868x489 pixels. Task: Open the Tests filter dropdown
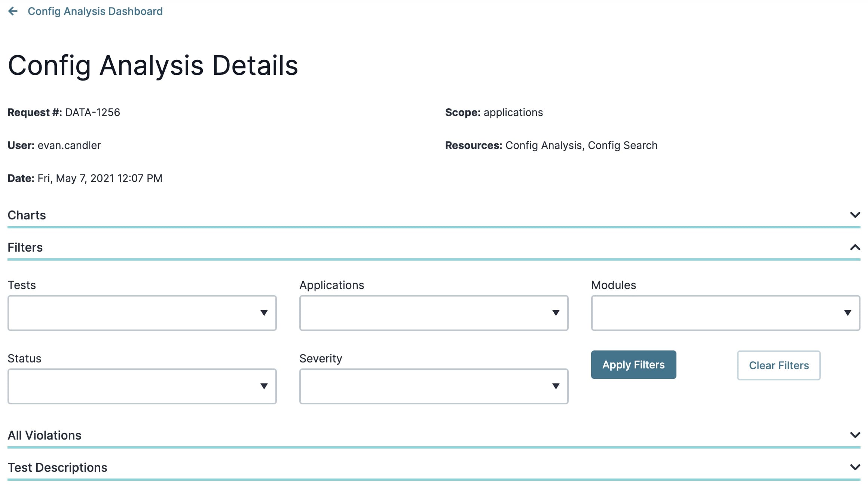click(x=142, y=313)
